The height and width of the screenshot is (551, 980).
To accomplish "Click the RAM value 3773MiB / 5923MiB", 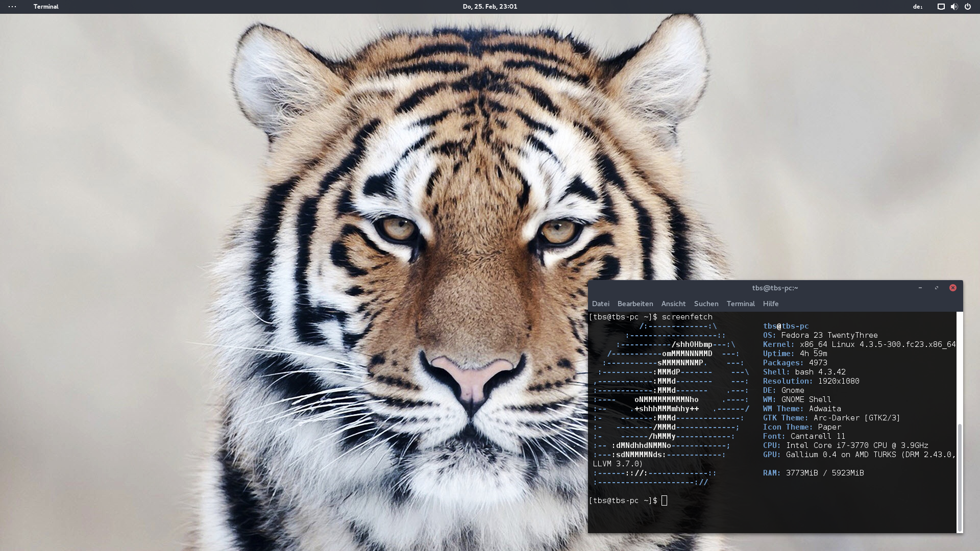I will pyautogui.click(x=825, y=473).
